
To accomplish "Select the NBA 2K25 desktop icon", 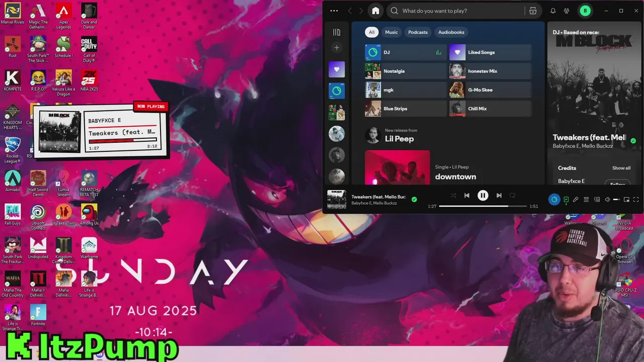I will pyautogui.click(x=89, y=81).
